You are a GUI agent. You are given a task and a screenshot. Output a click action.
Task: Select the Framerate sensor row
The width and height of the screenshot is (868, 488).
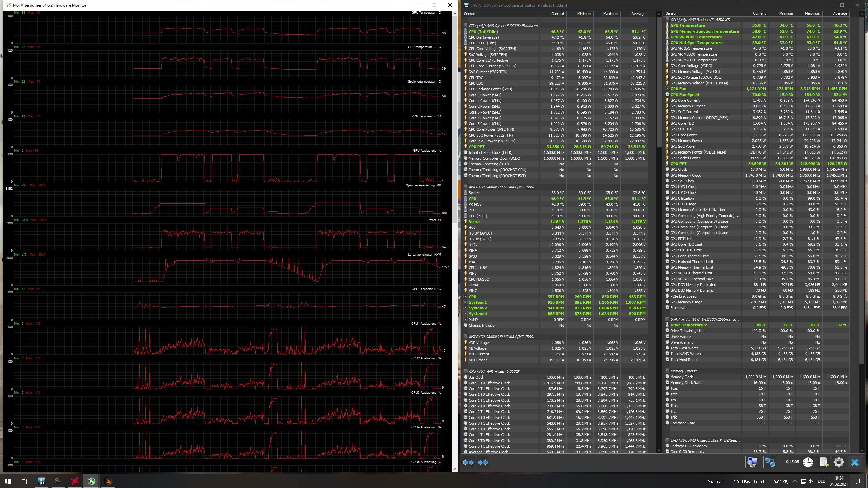point(757,308)
